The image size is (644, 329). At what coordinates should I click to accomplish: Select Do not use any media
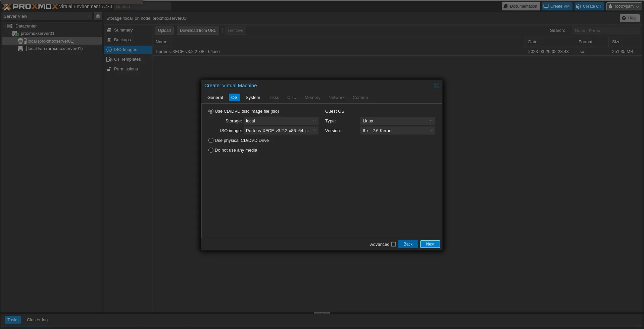[x=211, y=150]
